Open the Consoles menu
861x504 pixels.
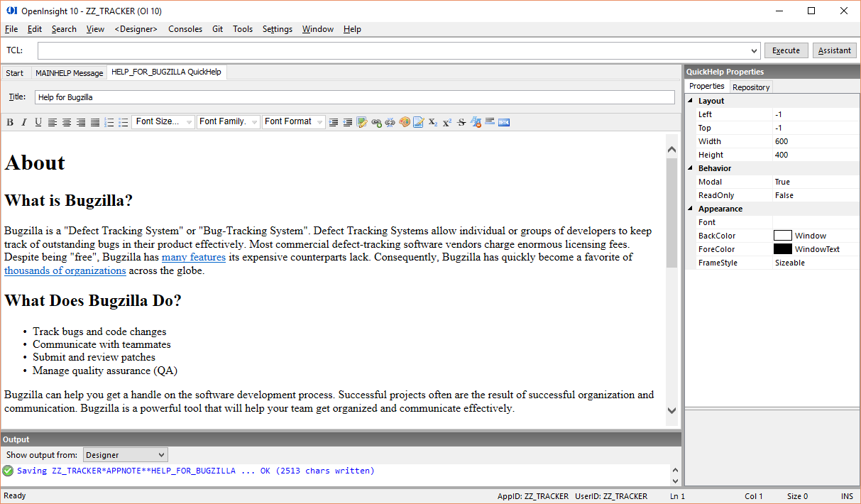tap(185, 29)
